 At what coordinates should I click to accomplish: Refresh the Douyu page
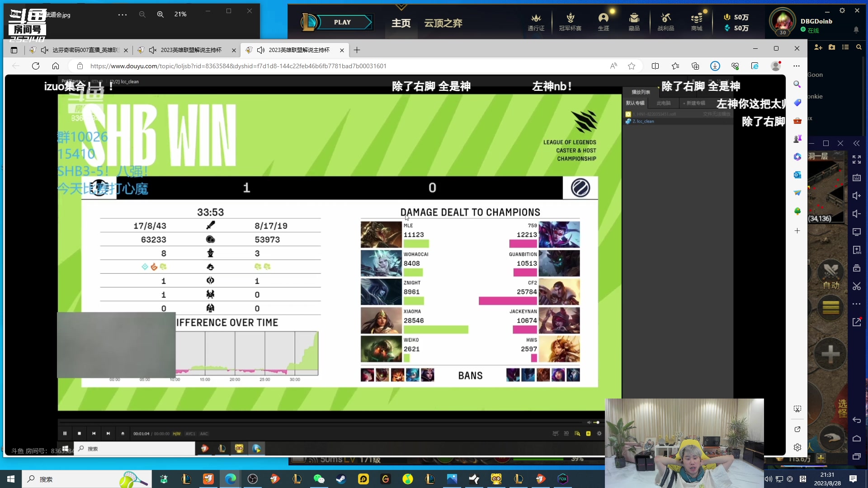pos(36,66)
